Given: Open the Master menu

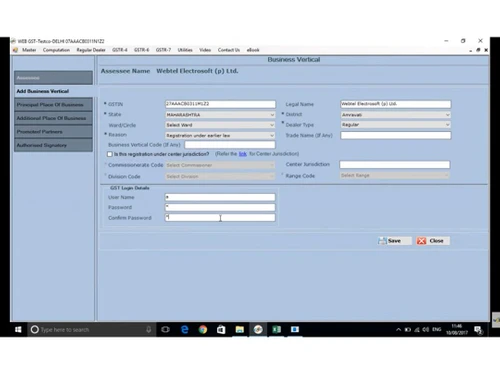Looking at the screenshot, I should coord(29,50).
